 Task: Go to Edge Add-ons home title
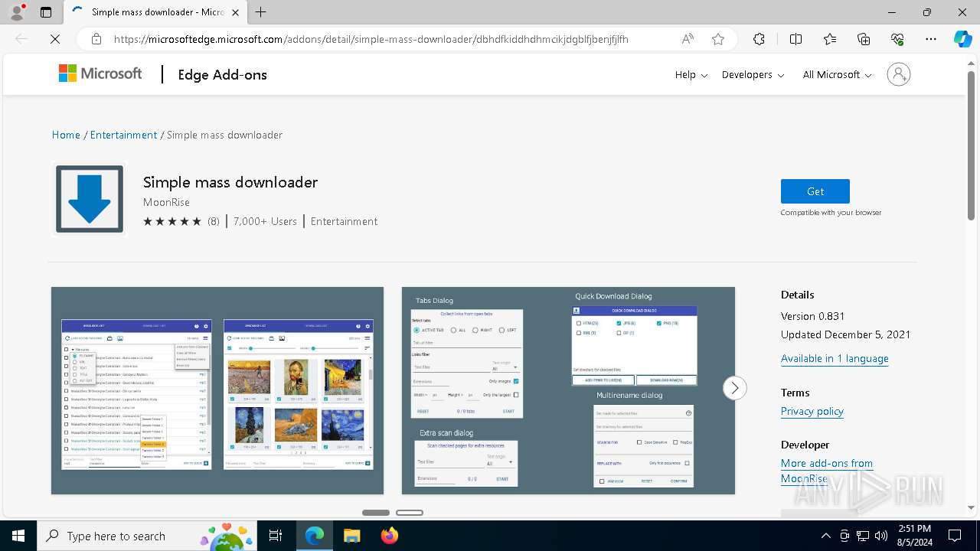click(222, 74)
